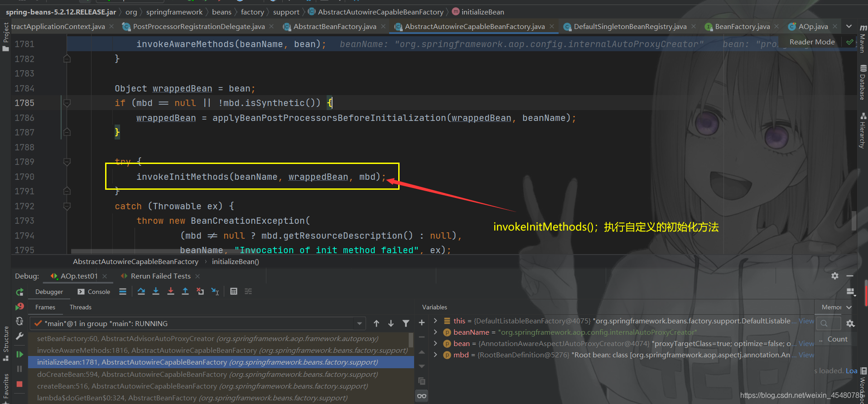
Task: Click the Step Out icon
Action: [x=185, y=291]
